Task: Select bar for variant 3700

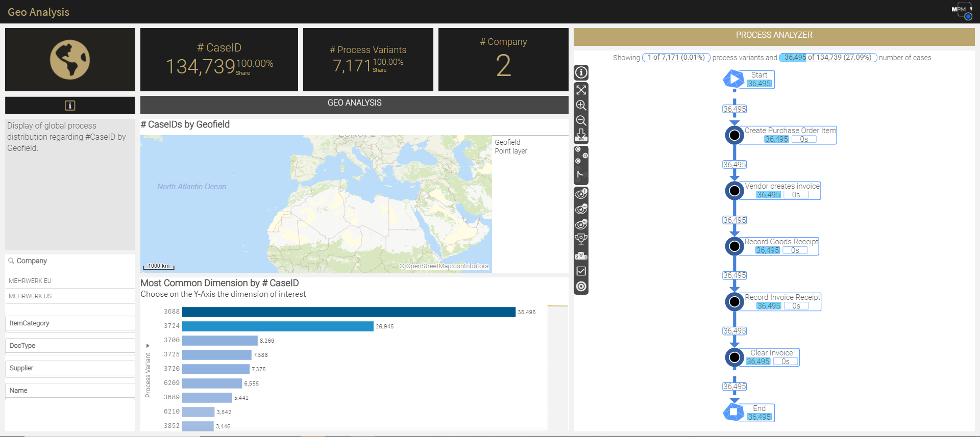Action: tap(219, 341)
